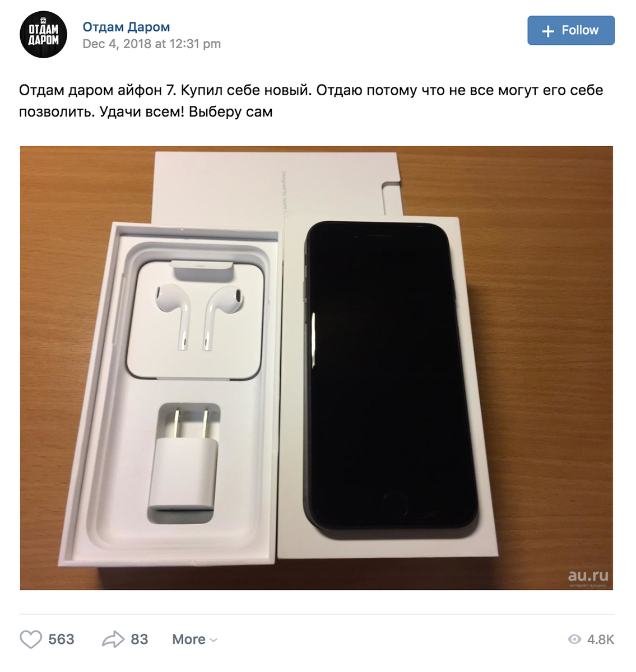Open the Отдам Даром group avatar

pyautogui.click(x=43, y=34)
